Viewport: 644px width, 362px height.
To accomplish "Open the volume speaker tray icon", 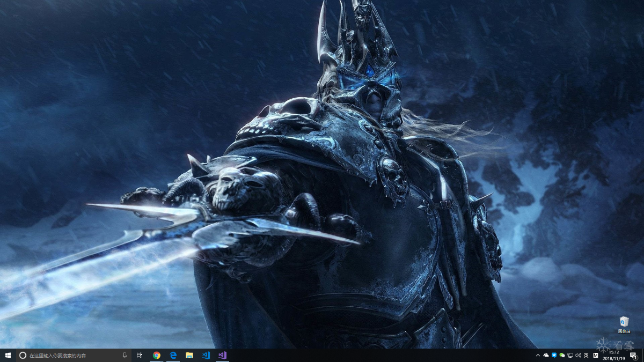I will [x=578, y=355].
